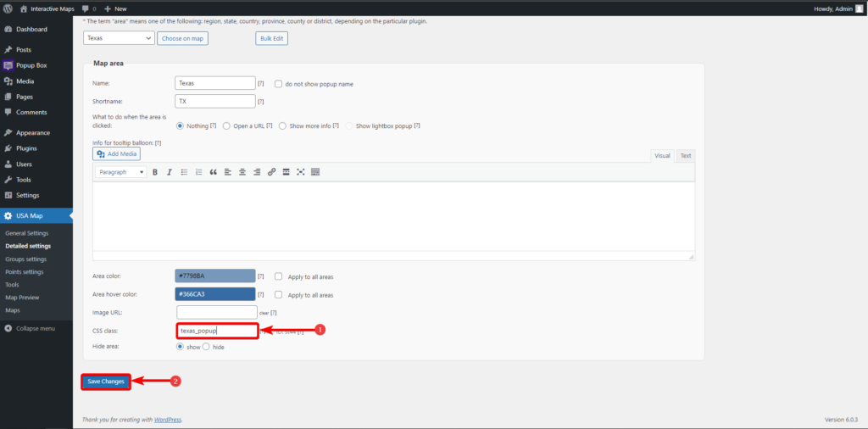Click the Save Changes button

click(106, 382)
